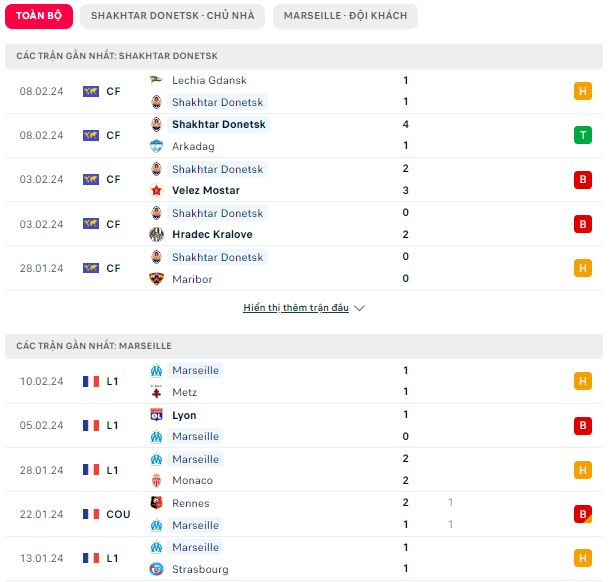Switch to Marseille - Đội khách tab
Viewport: 610px width, 582px height.
(x=345, y=16)
